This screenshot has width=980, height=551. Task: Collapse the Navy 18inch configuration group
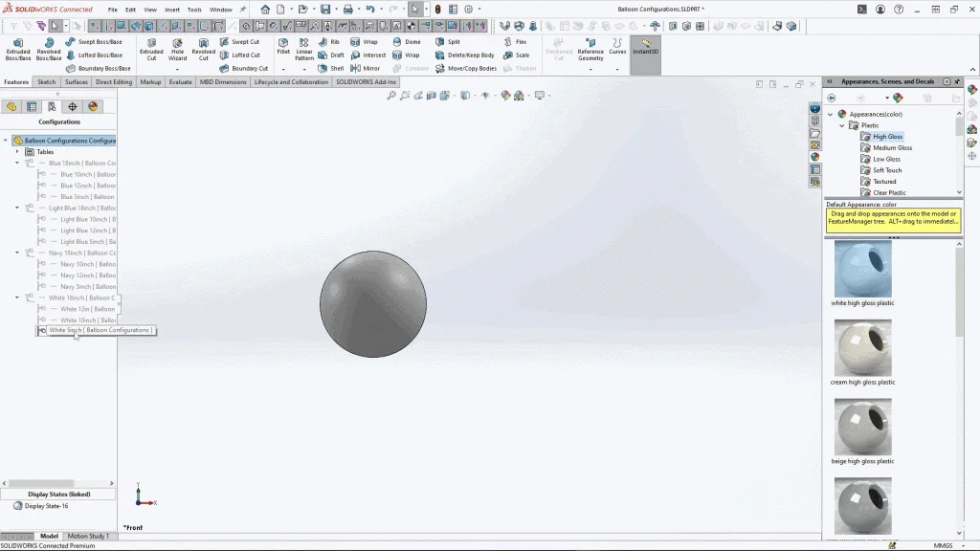17,253
